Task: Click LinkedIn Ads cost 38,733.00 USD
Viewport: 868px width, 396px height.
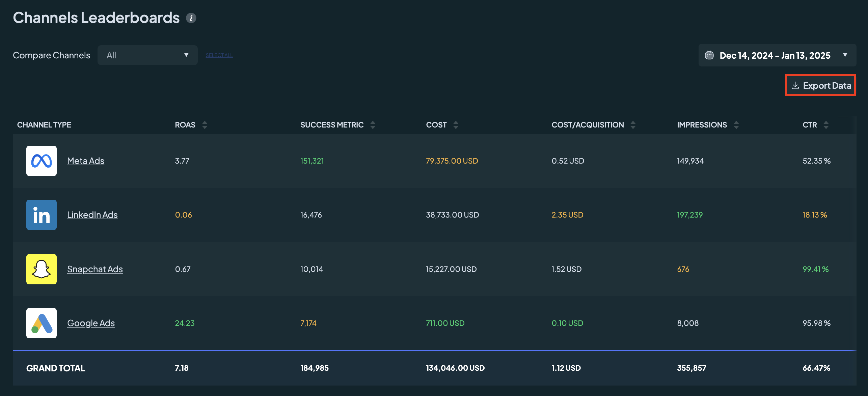Action: click(452, 215)
